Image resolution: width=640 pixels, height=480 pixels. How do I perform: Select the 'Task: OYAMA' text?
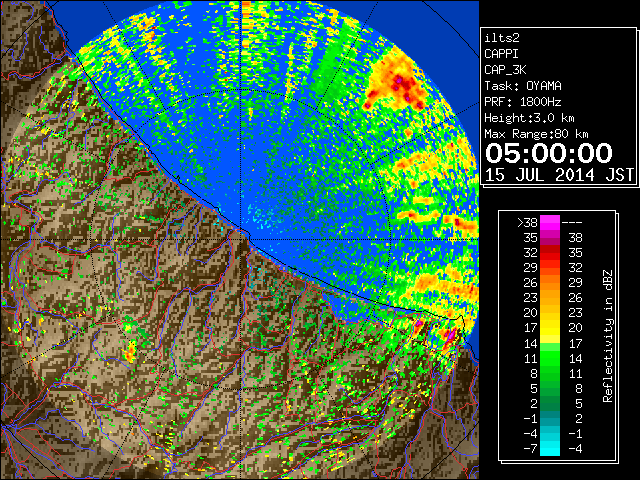523,86
